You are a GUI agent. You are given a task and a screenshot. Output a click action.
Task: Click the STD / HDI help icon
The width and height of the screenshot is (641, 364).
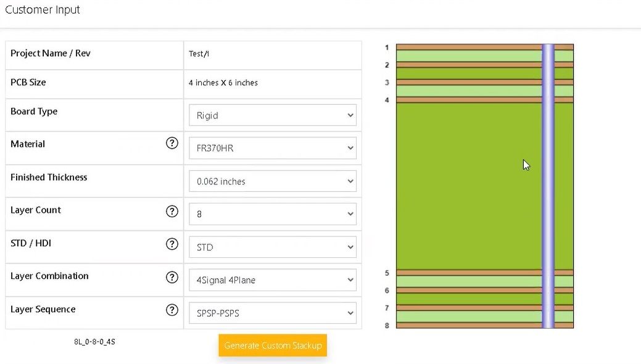coord(172,244)
